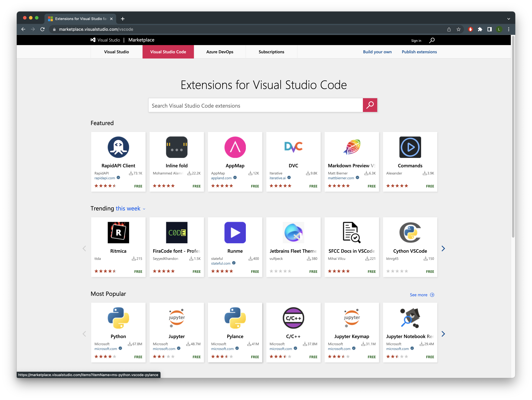Open the Build your own link

tap(377, 52)
